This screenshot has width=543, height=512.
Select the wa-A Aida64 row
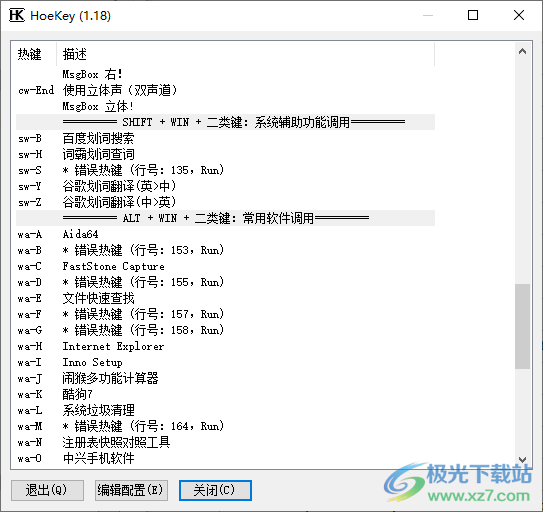(225, 234)
